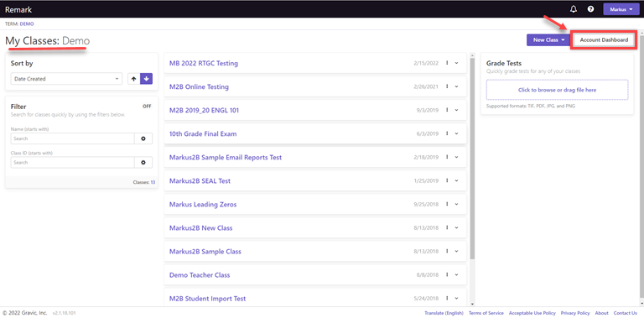Click the Account Dashboard button

coord(604,39)
